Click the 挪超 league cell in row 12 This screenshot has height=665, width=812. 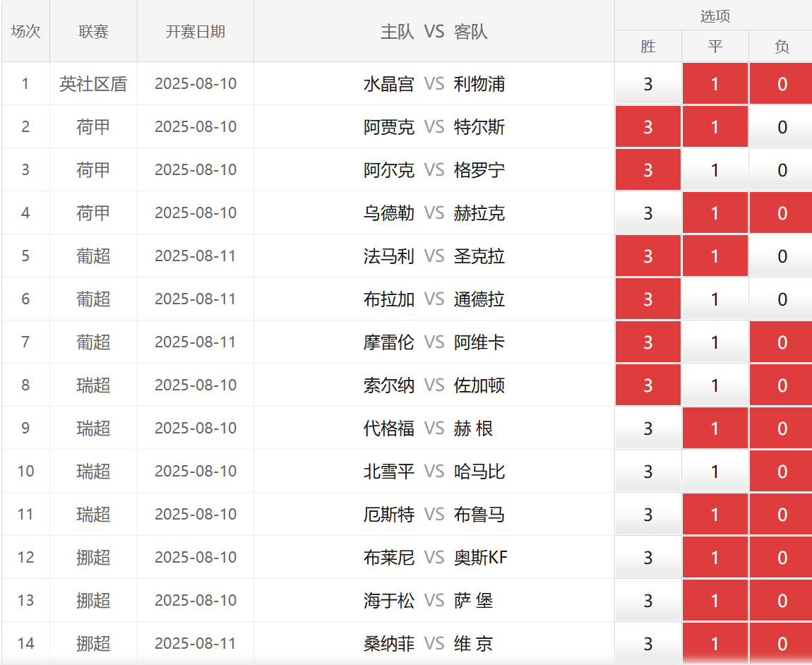93,557
